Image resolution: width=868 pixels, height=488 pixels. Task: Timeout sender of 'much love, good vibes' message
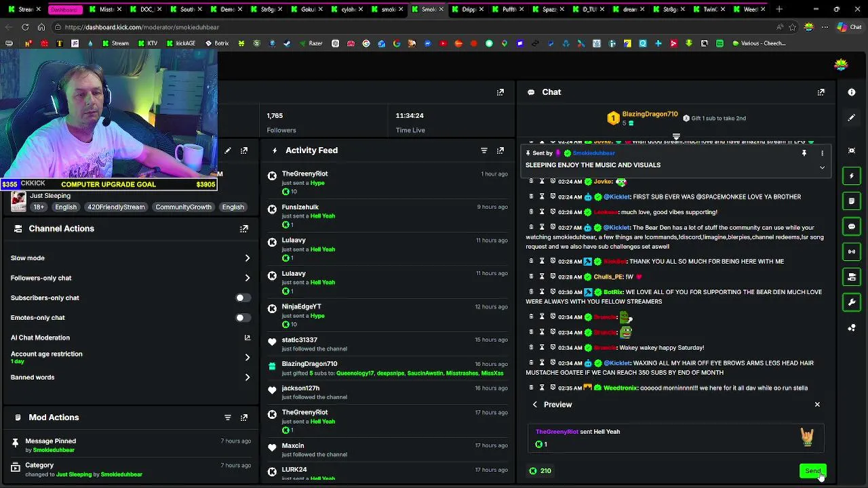542,212
